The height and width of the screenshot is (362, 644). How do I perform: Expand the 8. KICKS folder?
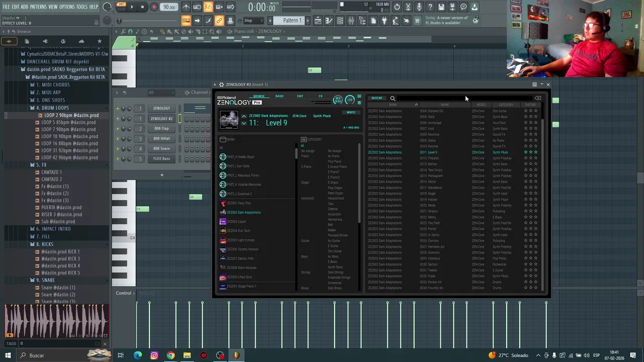(44, 244)
